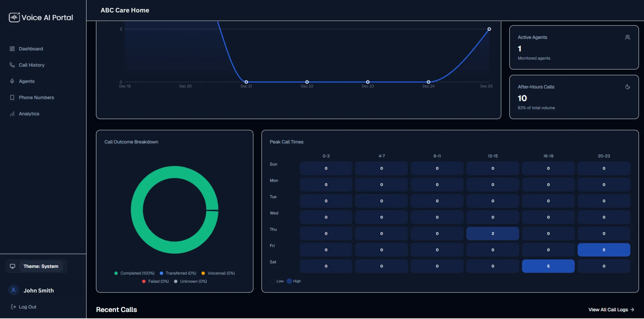The height and width of the screenshot is (319, 644).
Task: Click the Dec 21 chart data point
Action: 246,82
